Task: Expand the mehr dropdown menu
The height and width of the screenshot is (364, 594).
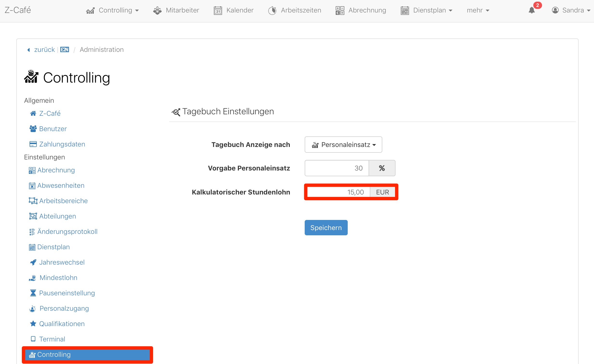Action: point(478,10)
